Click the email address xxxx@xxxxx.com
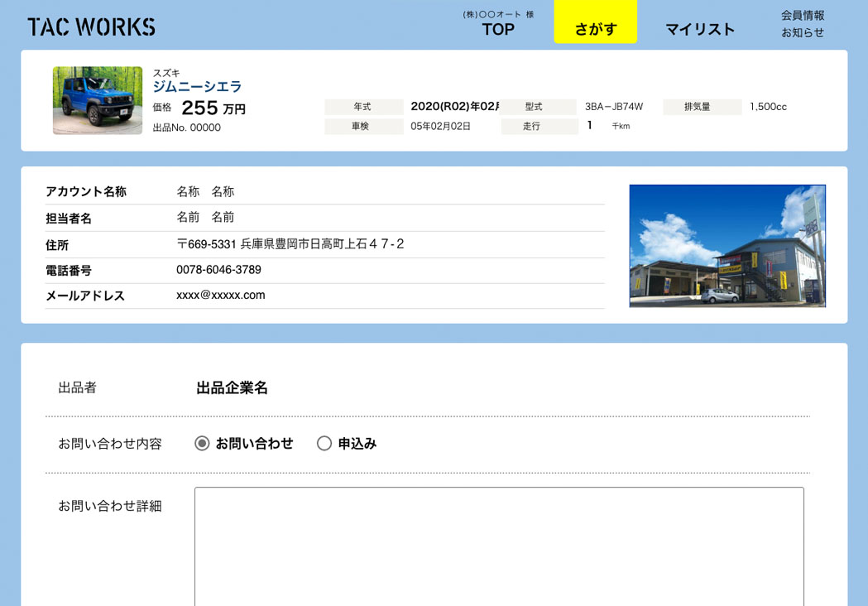The image size is (868, 606). pyautogui.click(x=220, y=296)
